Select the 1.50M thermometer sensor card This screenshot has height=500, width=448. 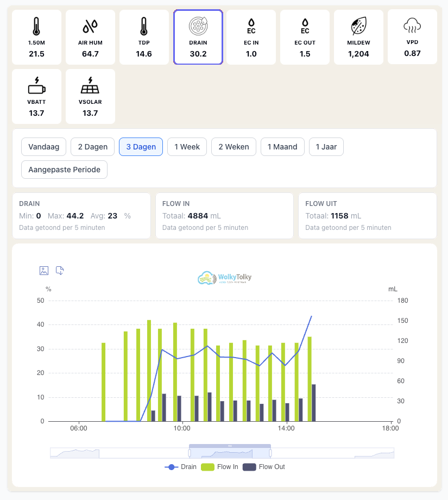36,37
